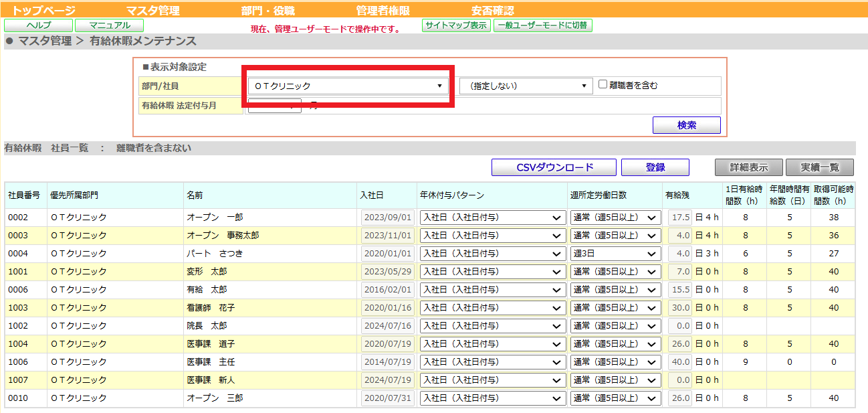
Task: Click the マスタ管理 breadcrumb heading
Action: click(x=44, y=42)
